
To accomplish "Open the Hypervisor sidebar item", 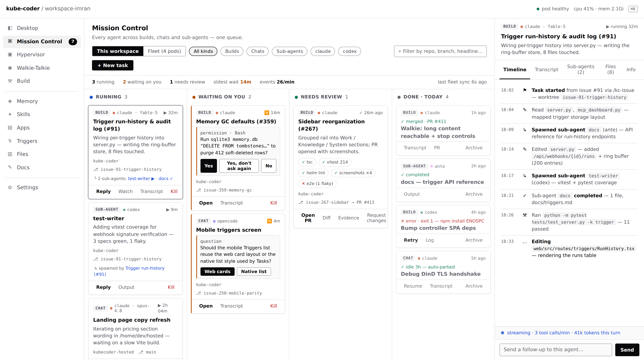I will pyautogui.click(x=42, y=54).
